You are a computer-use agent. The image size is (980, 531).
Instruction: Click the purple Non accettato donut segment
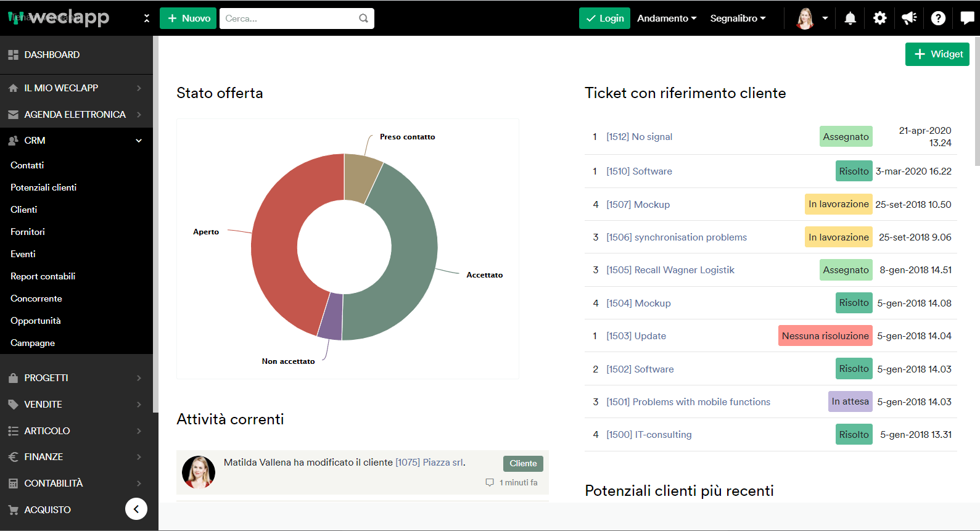coord(331,316)
